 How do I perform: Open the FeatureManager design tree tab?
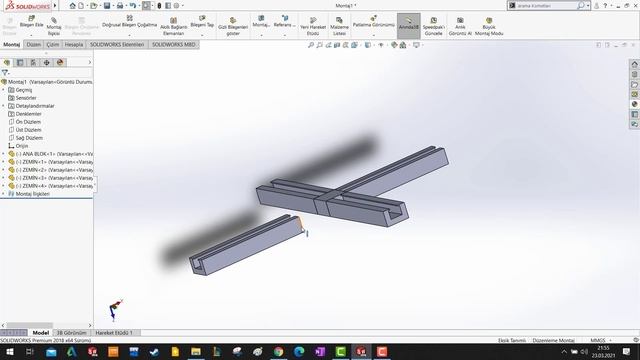tap(7, 62)
